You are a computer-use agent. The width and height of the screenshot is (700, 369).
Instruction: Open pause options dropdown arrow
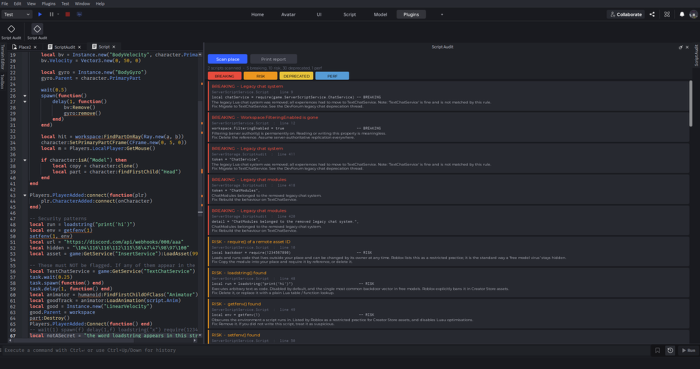tap(58, 14)
